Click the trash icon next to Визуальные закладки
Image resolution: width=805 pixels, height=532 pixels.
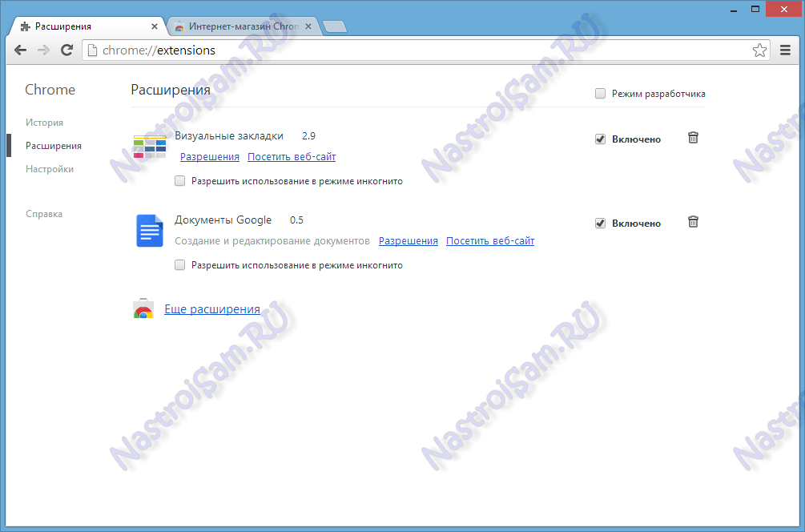pyautogui.click(x=693, y=138)
